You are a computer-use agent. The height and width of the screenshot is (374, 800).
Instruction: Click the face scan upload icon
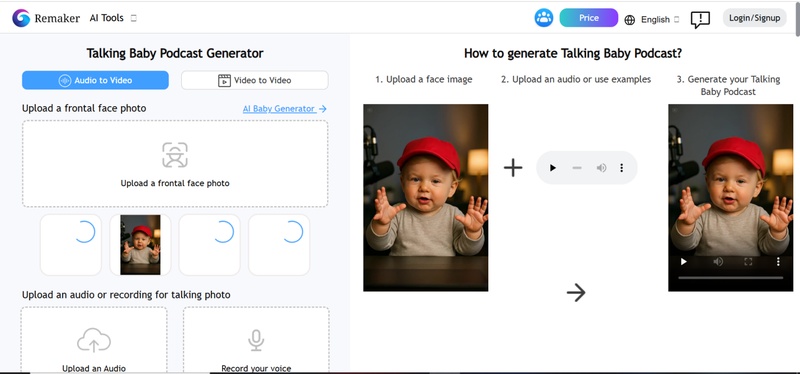(175, 155)
